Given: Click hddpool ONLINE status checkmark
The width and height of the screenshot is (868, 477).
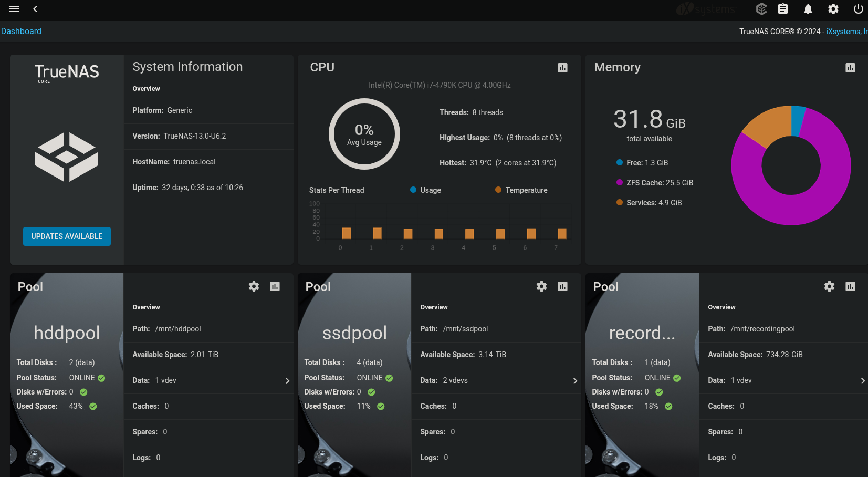Looking at the screenshot, I should click(x=101, y=378).
